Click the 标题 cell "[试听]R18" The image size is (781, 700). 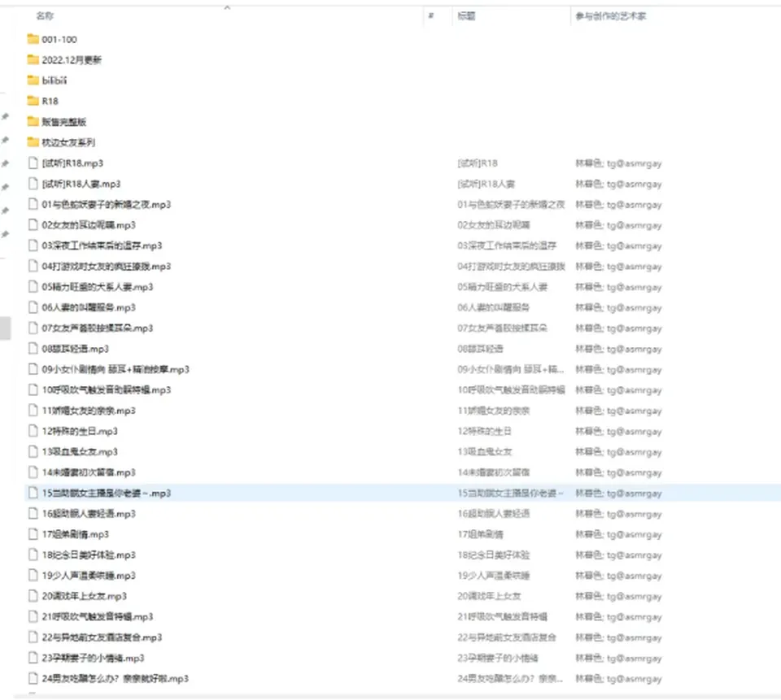pos(478,163)
